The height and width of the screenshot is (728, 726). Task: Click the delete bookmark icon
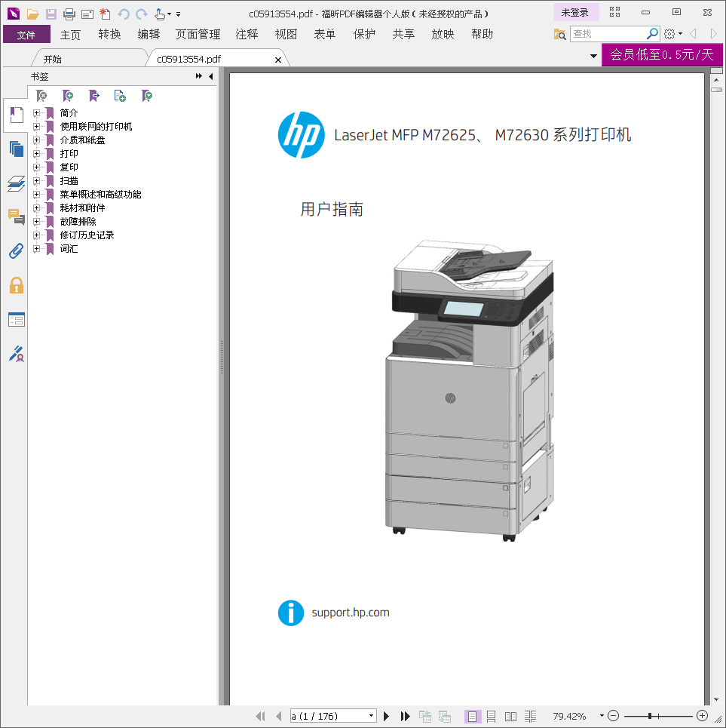pyautogui.click(x=41, y=96)
